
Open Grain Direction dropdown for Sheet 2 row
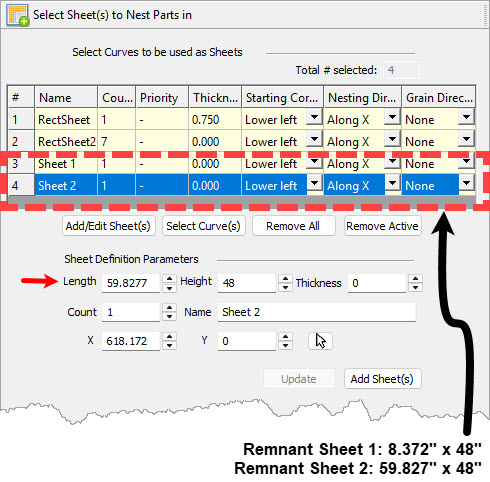pyautogui.click(x=466, y=183)
